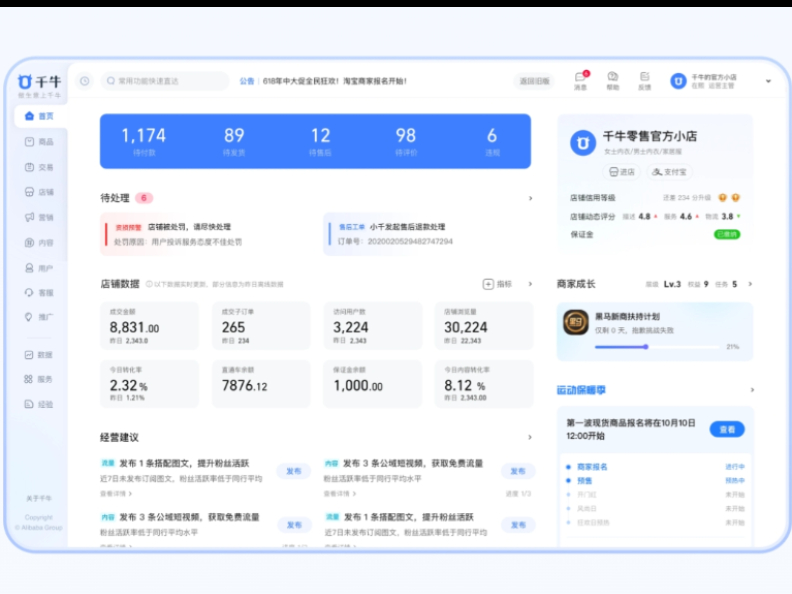This screenshot has height=594, width=792.
Task: Open the 保证金余额 1,000.00 card
Action: coord(373,384)
